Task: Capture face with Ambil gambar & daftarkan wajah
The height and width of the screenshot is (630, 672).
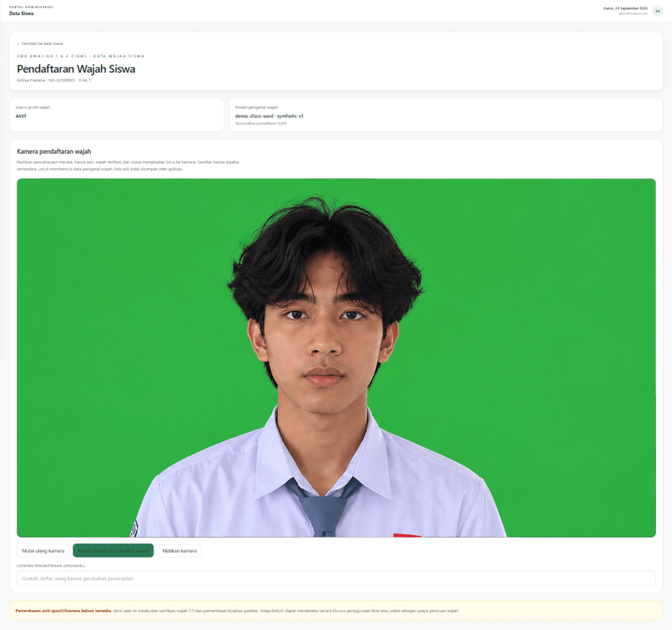Action: click(113, 551)
